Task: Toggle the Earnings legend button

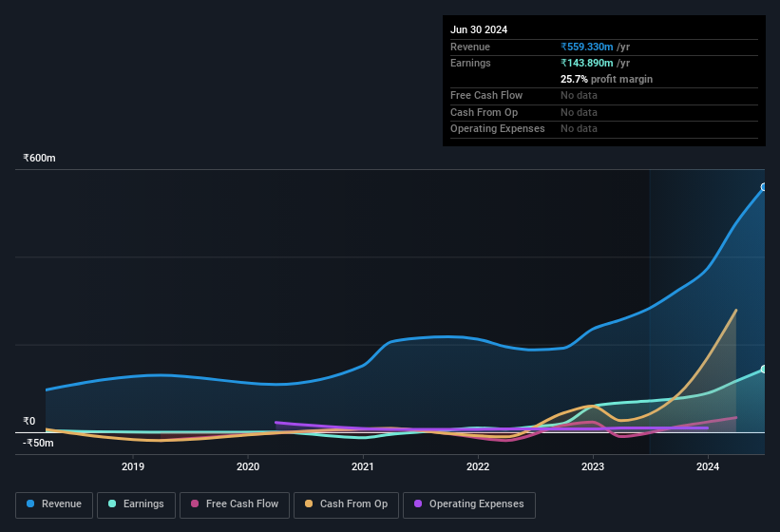Action: coord(136,504)
